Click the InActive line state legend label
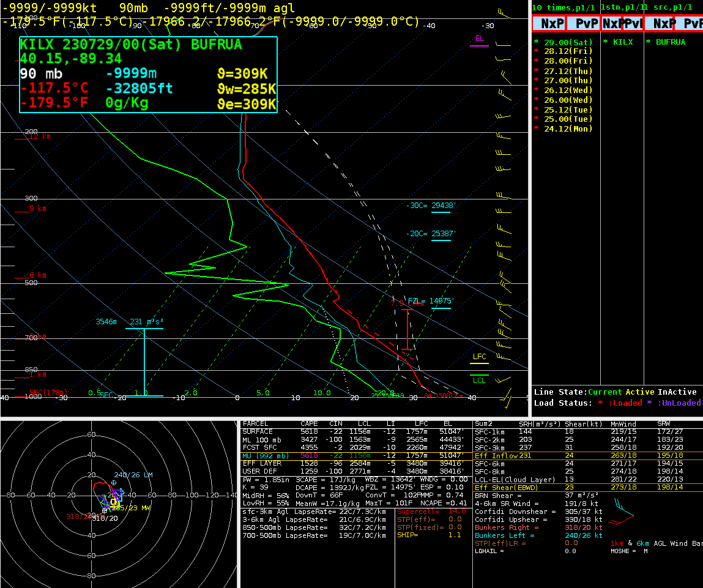This screenshot has width=703, height=588. point(677,392)
